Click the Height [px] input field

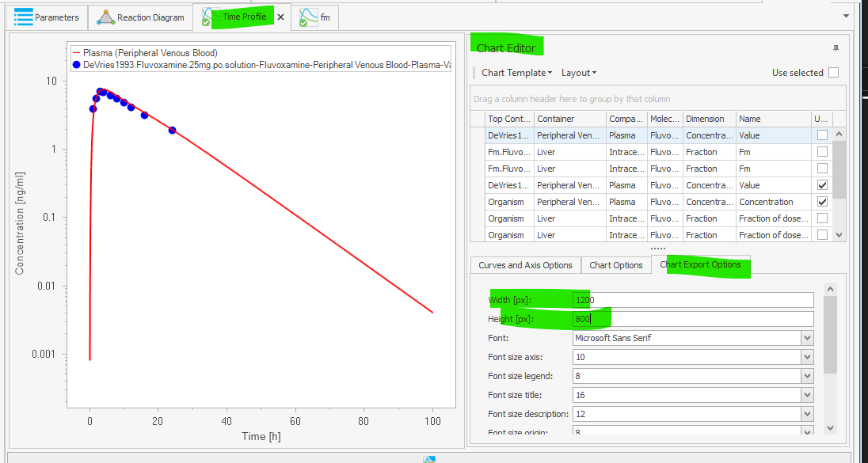pos(693,319)
